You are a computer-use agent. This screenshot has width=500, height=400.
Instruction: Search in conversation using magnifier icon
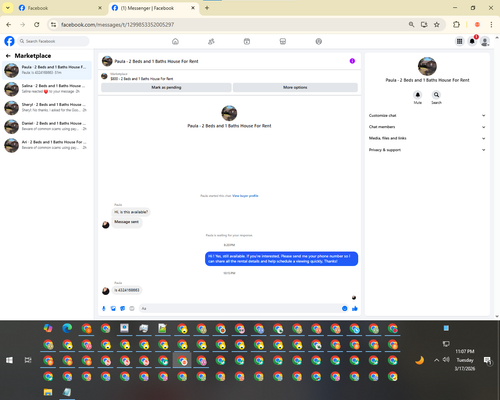436,95
